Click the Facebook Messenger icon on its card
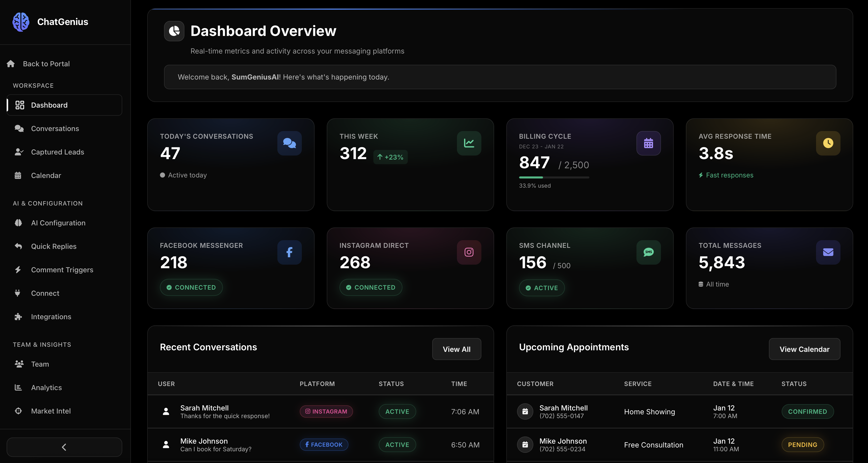The width and height of the screenshot is (868, 463). tap(289, 252)
